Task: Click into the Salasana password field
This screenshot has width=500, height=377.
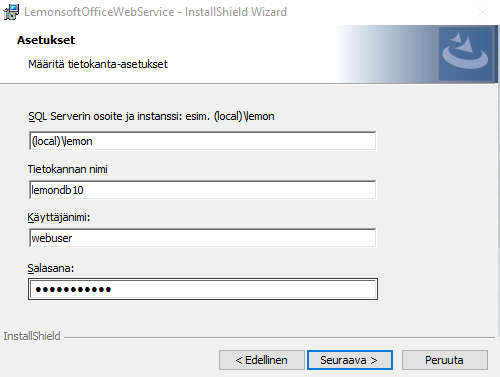Action: point(203,289)
